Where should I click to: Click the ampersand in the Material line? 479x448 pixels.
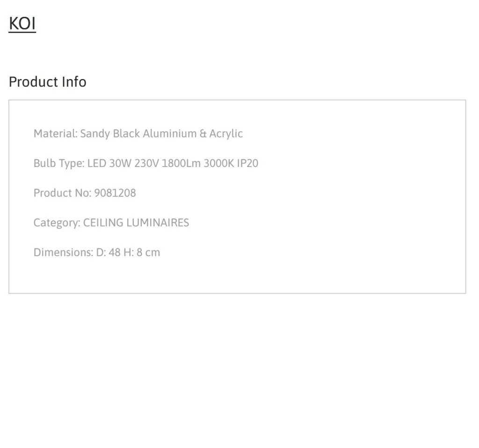click(x=203, y=133)
